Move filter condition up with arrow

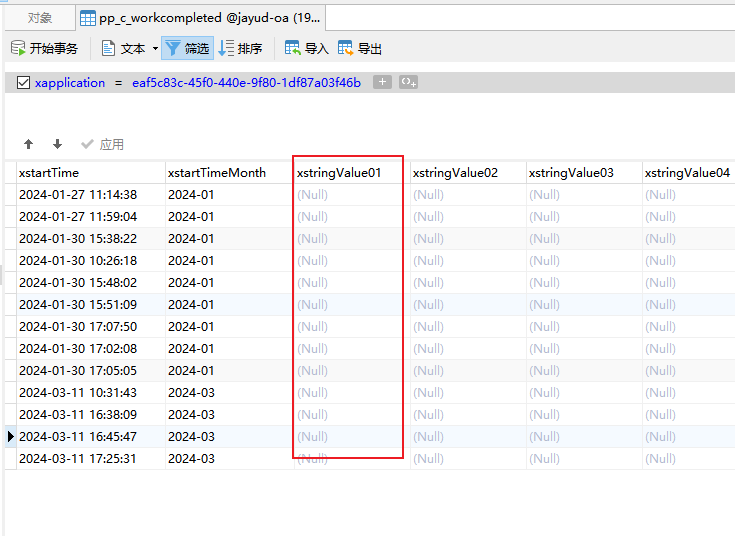point(29,145)
